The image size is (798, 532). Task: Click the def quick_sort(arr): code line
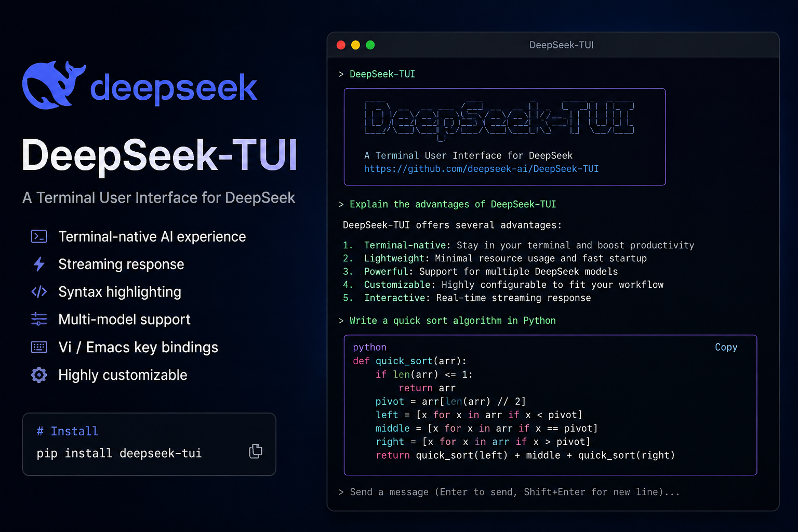click(410, 361)
